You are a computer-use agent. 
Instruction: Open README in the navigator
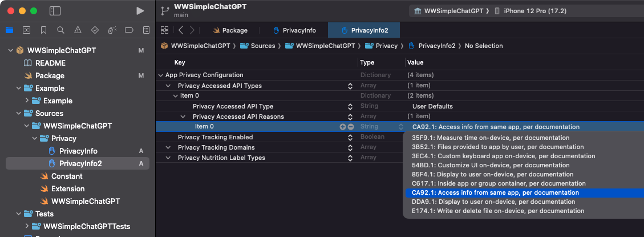click(x=50, y=63)
